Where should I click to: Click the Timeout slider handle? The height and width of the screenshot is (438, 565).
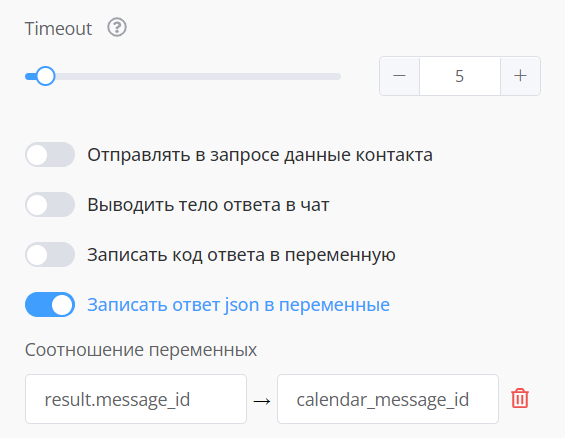pyautogui.click(x=45, y=76)
